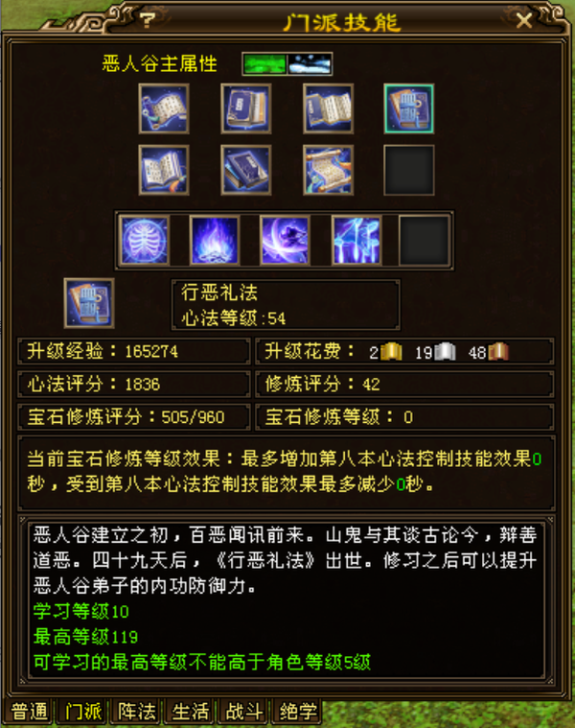The width and height of the screenshot is (575, 728).
Task: Open the 阵法 tab
Action: point(137,712)
